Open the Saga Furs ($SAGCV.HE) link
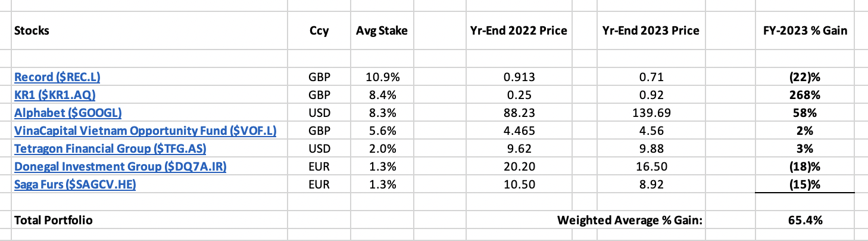Viewport: 868px width, 241px height. tap(75, 185)
